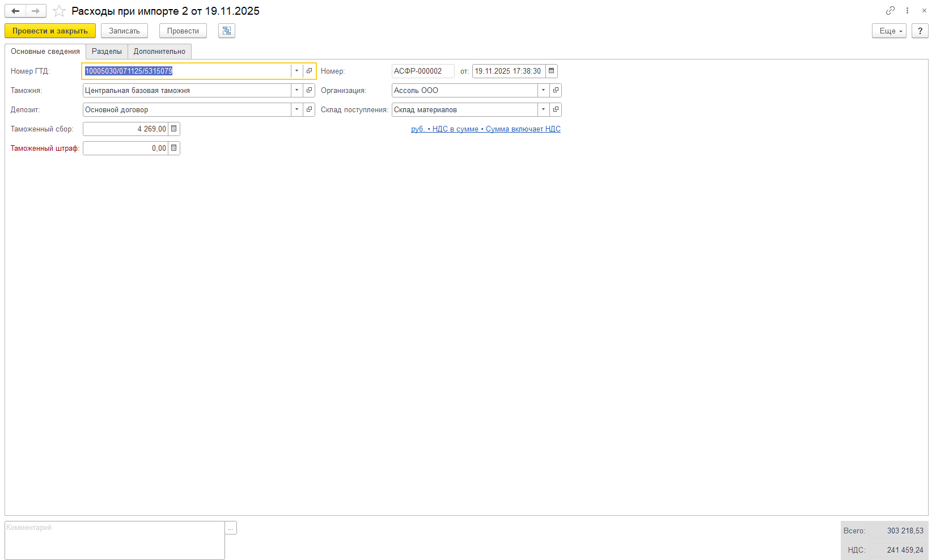Expand the Таможня dropdown list
This screenshot has height=560, width=936.
[297, 90]
